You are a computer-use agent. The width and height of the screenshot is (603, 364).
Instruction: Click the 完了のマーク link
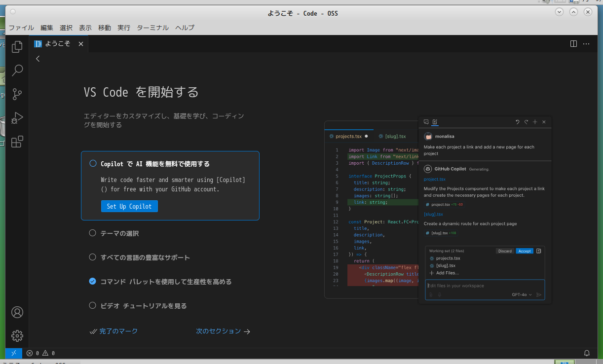pyautogui.click(x=113, y=331)
